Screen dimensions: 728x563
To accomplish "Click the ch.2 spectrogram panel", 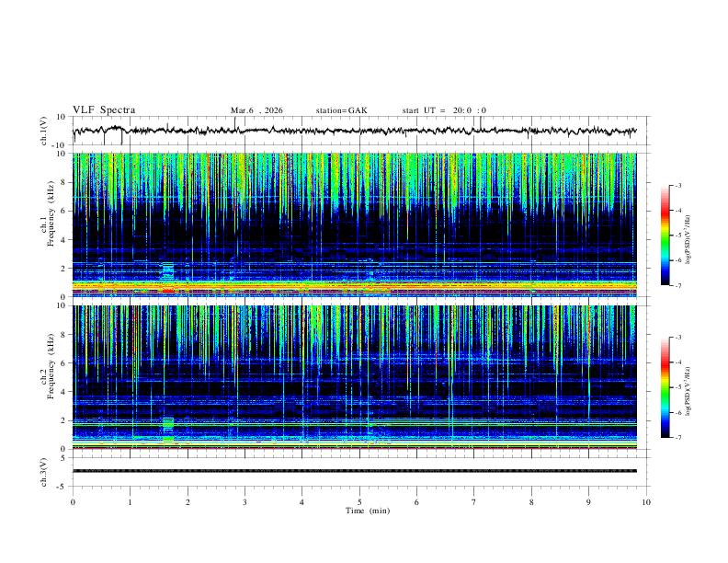I will point(354,377).
